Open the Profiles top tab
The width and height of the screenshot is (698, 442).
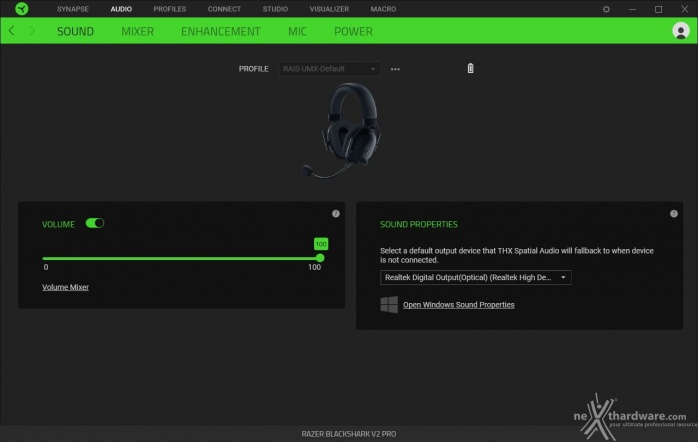pos(170,9)
